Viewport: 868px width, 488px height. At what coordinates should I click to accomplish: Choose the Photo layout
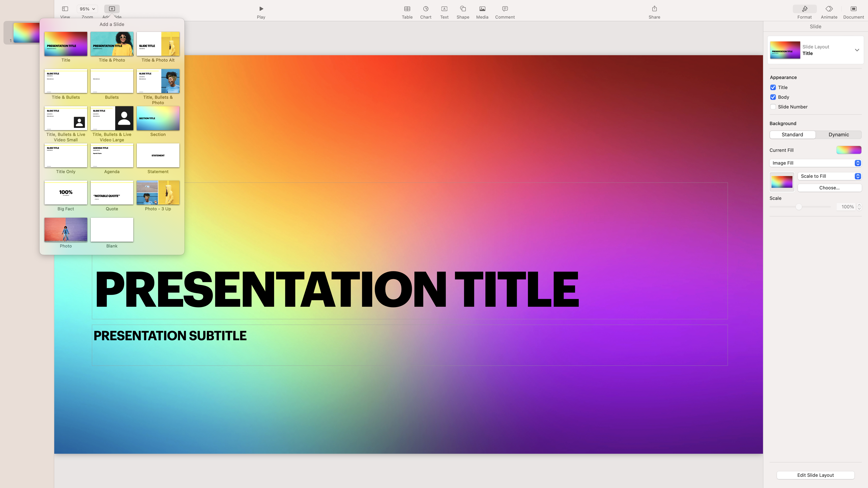66,230
